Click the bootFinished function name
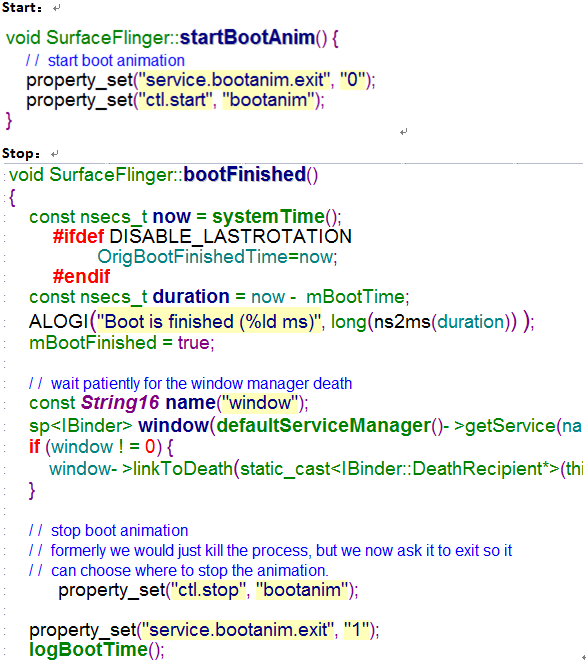The height and width of the screenshot is (667, 586). coord(245,174)
